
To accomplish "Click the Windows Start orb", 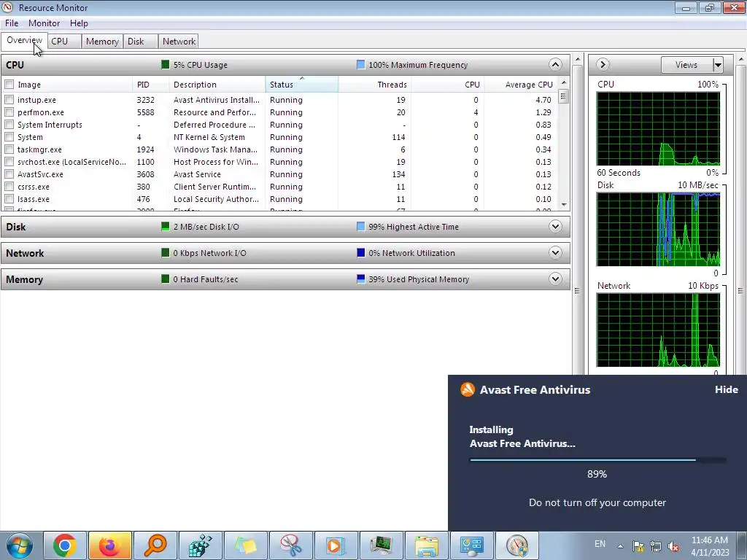I will (x=20, y=545).
